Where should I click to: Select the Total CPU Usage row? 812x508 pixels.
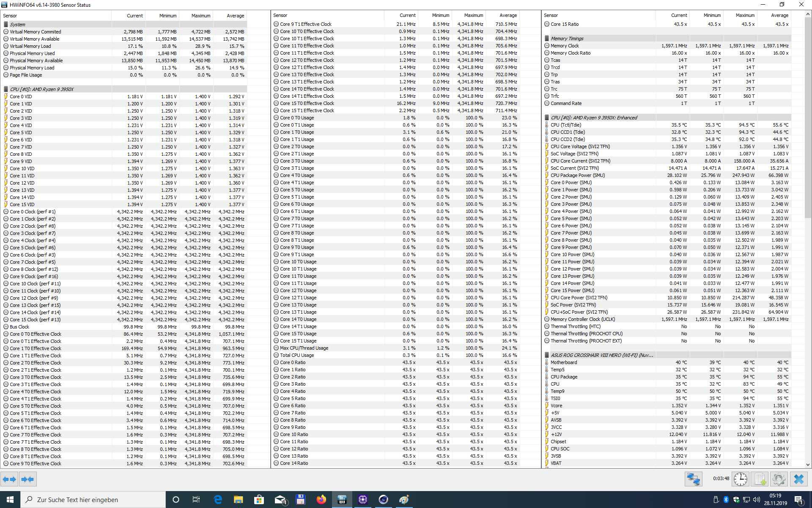[297, 355]
